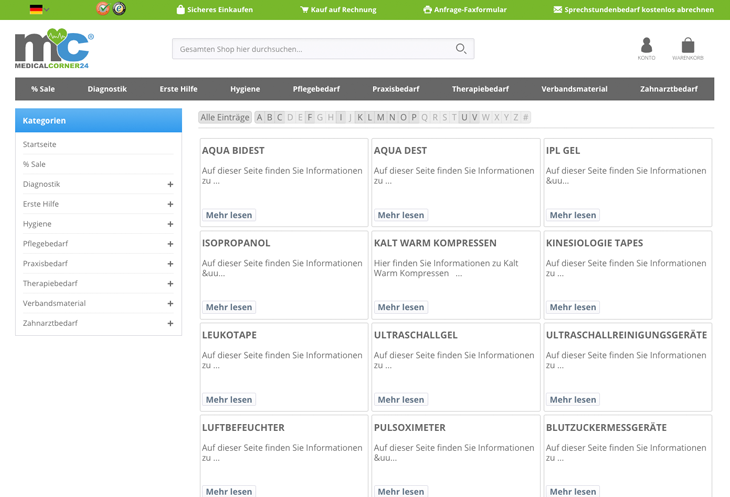Click the Anfrage-Faxformular link text
The image size is (730, 497).
pyautogui.click(x=470, y=10)
